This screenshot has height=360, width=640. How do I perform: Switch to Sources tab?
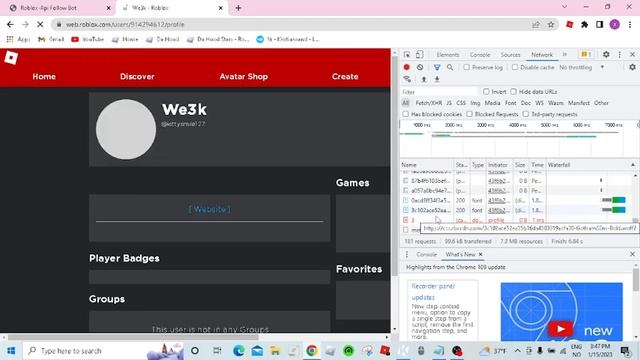coord(510,55)
